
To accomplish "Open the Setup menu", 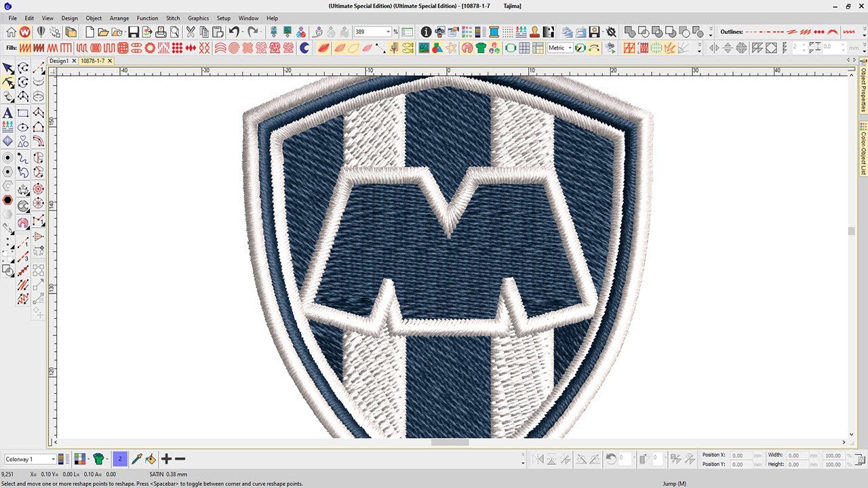I will (x=223, y=18).
